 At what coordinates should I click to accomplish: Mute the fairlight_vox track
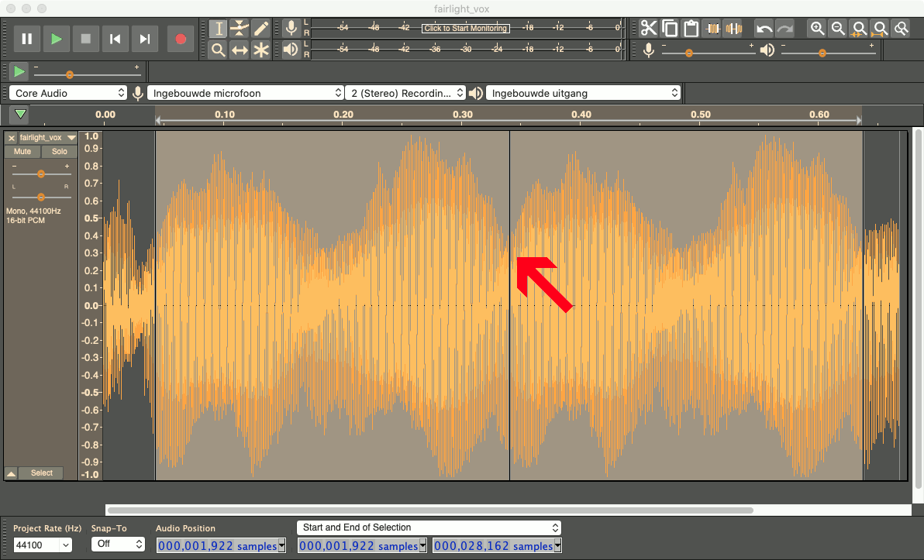[22, 151]
